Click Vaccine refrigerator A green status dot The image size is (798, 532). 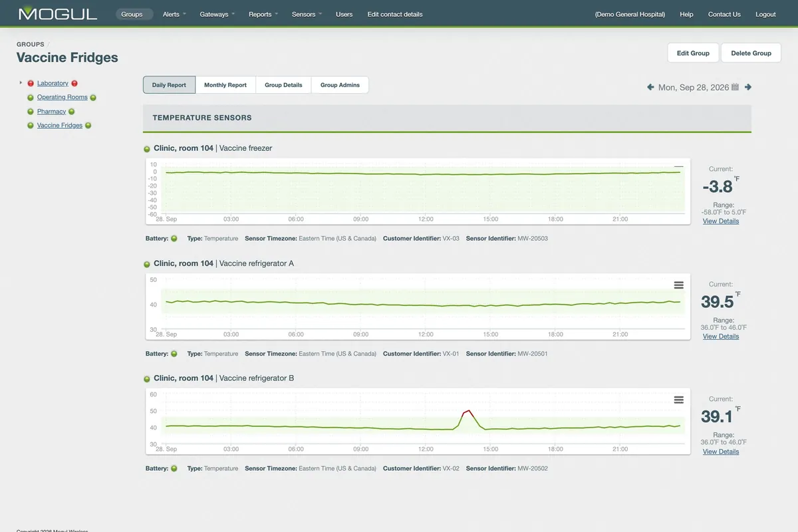pyautogui.click(x=147, y=264)
